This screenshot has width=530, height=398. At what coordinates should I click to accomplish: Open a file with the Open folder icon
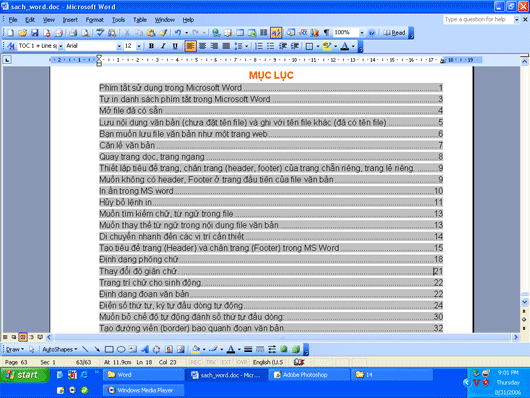point(22,33)
